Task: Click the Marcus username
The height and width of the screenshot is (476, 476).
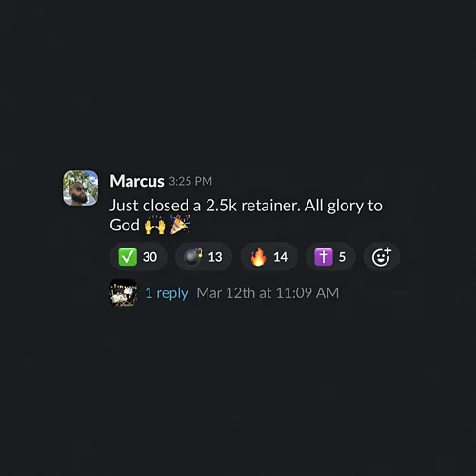Action: point(137,181)
